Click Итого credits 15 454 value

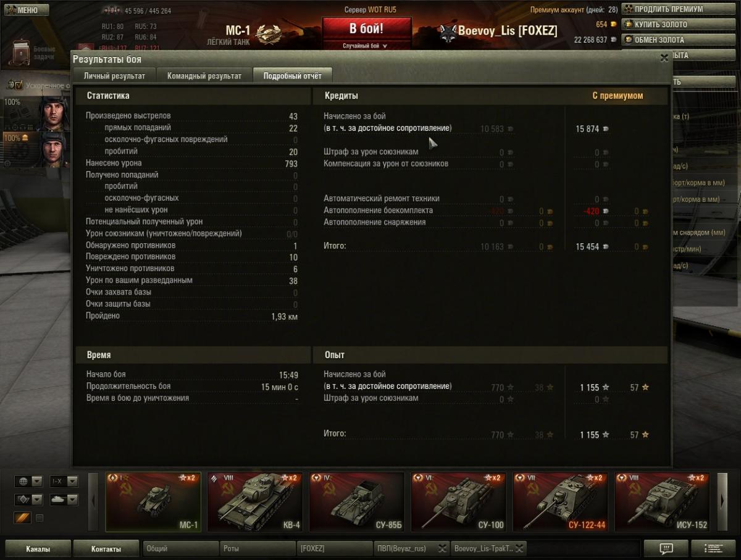pyautogui.click(x=587, y=246)
